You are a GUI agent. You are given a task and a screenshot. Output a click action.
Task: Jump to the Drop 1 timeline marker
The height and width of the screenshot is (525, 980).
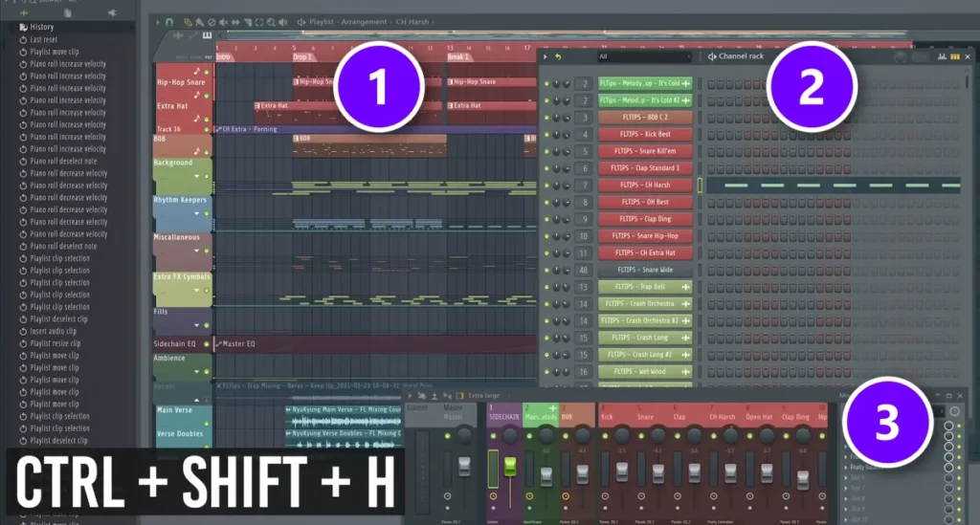[x=303, y=56]
